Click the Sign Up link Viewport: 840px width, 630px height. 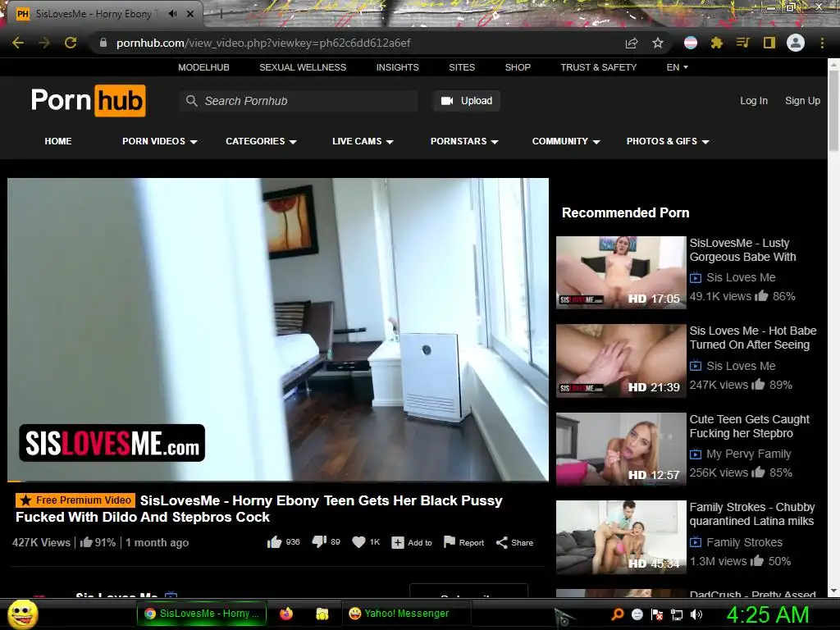802,101
